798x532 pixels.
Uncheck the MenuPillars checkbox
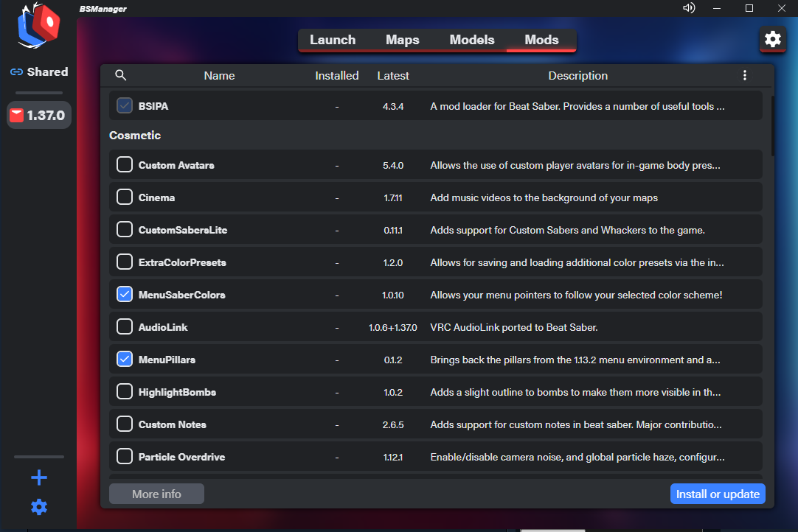(x=125, y=360)
